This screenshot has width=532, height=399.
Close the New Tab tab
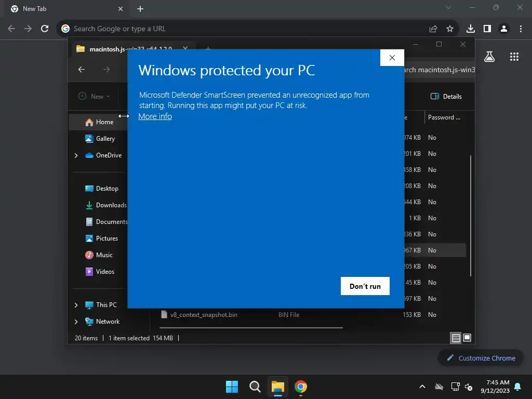tap(121, 9)
